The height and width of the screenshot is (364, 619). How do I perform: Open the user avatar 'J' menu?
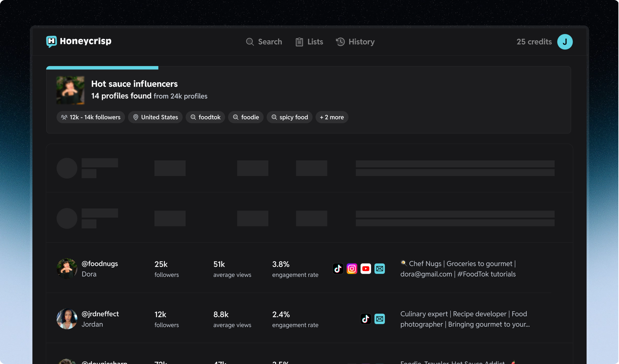click(565, 42)
